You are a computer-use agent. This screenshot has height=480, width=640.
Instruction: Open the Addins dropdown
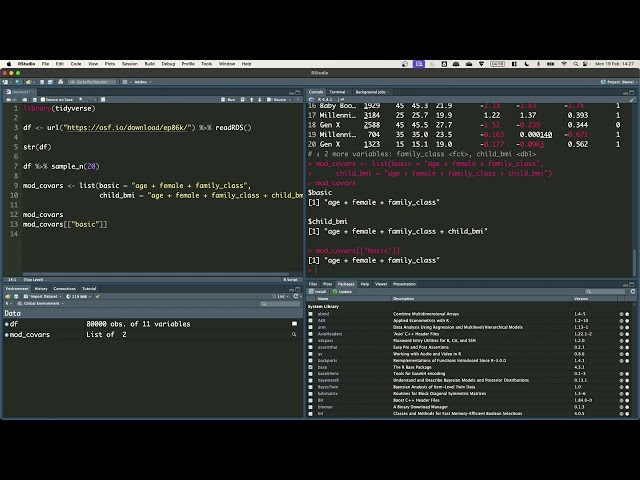142,82
